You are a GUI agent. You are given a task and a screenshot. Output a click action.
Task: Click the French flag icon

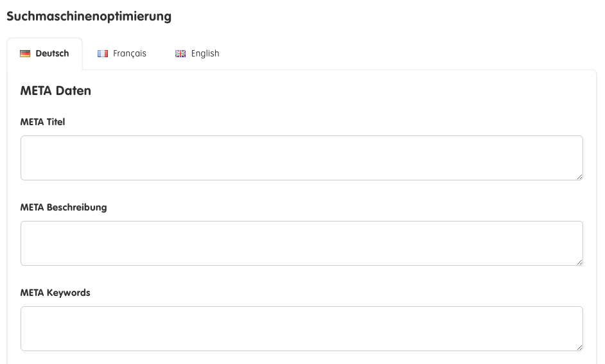[103, 53]
